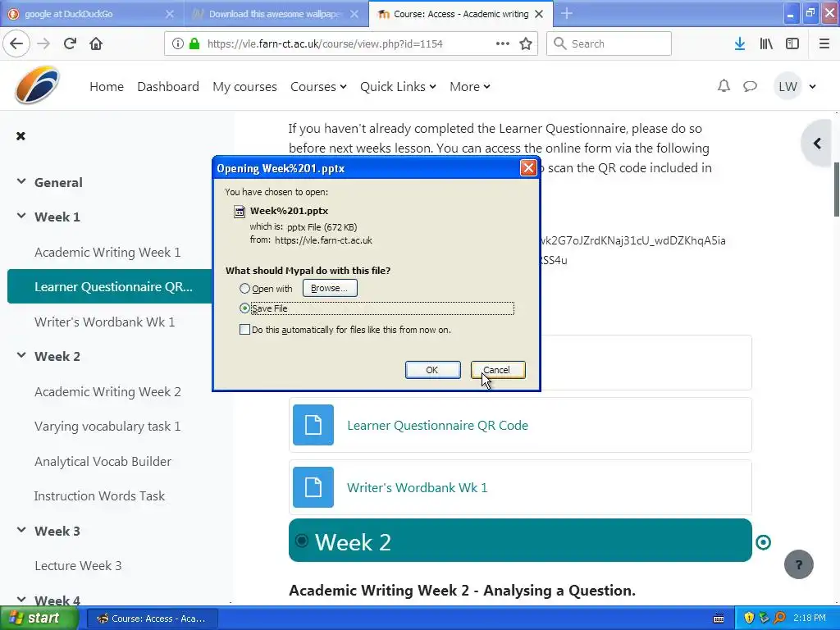
Task: Switch to Download this awesome wallpaper tab
Action: click(x=276, y=14)
